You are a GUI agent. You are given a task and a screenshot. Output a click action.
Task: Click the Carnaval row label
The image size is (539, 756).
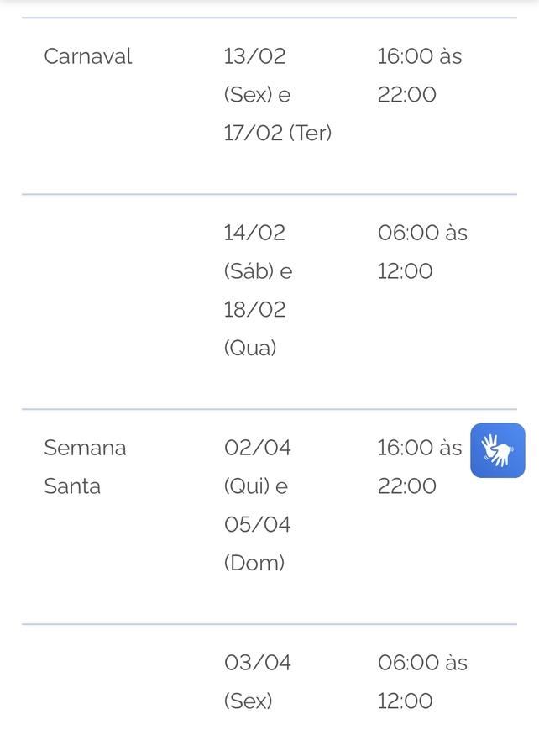pos(88,56)
